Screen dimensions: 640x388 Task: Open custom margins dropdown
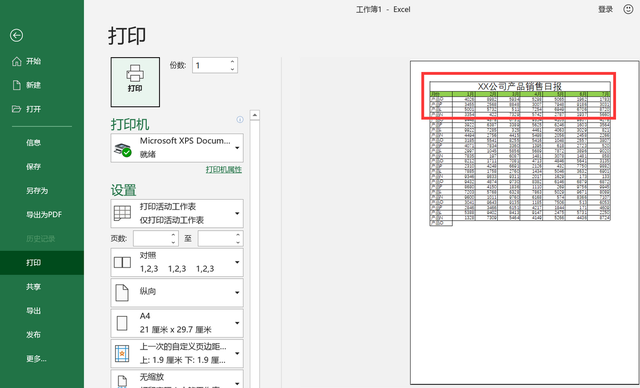click(177, 353)
